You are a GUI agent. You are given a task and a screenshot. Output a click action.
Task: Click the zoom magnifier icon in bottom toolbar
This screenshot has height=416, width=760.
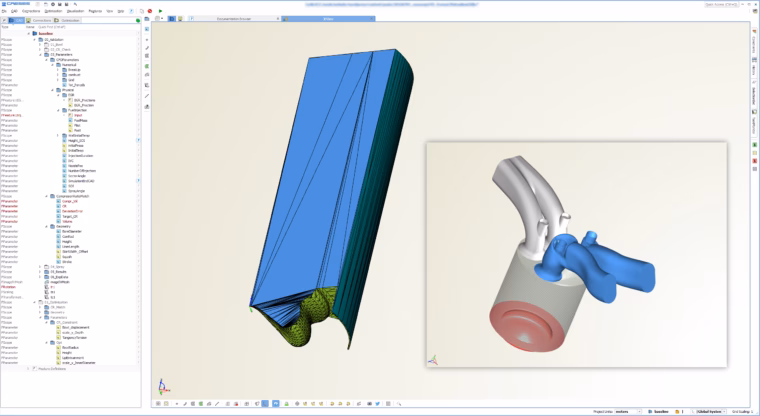[x=399, y=403]
